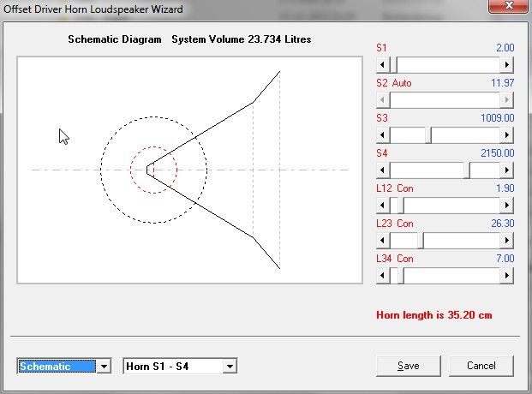Click the Horn length is 35.20 cm text
This screenshot has width=532, height=394.
434,315
